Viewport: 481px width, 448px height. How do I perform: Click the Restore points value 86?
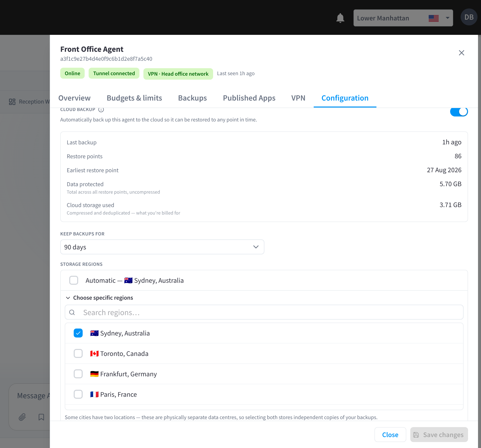pos(458,156)
